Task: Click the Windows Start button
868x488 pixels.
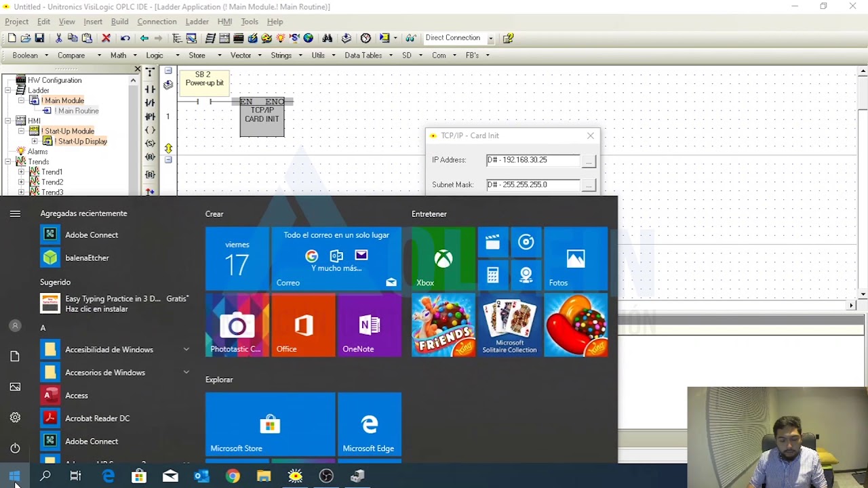Action: (15, 476)
